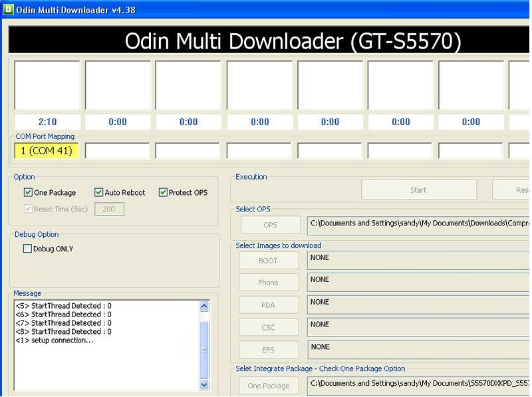This screenshot has height=397, width=532.
Task: Click the OPS file button
Action: point(271,225)
